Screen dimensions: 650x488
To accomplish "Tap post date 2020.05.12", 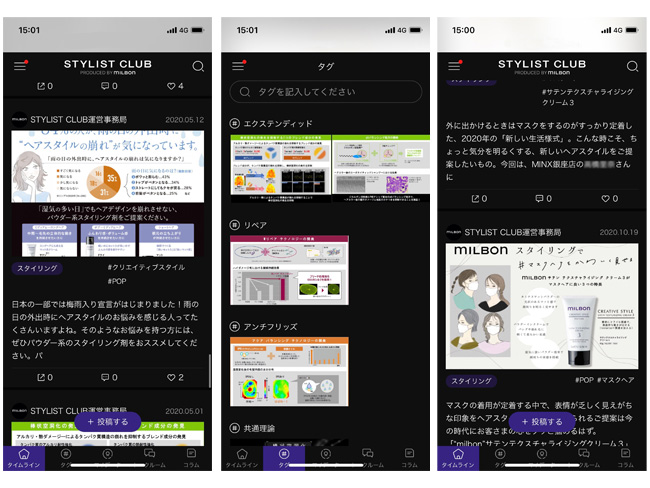I will pyautogui.click(x=184, y=120).
